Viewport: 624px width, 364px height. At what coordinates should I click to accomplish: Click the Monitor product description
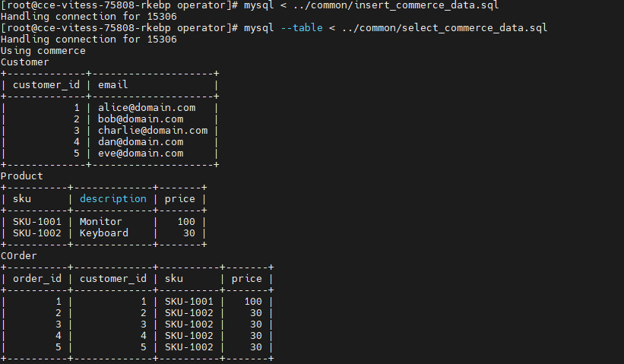(101, 222)
